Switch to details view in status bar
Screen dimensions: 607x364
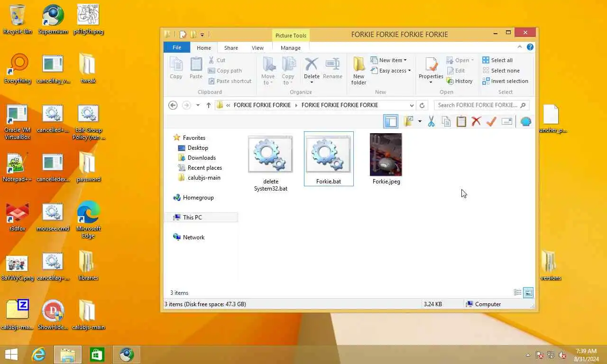[517, 293]
